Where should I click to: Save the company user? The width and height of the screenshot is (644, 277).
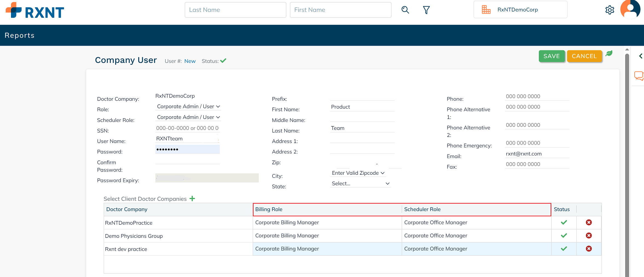point(551,56)
